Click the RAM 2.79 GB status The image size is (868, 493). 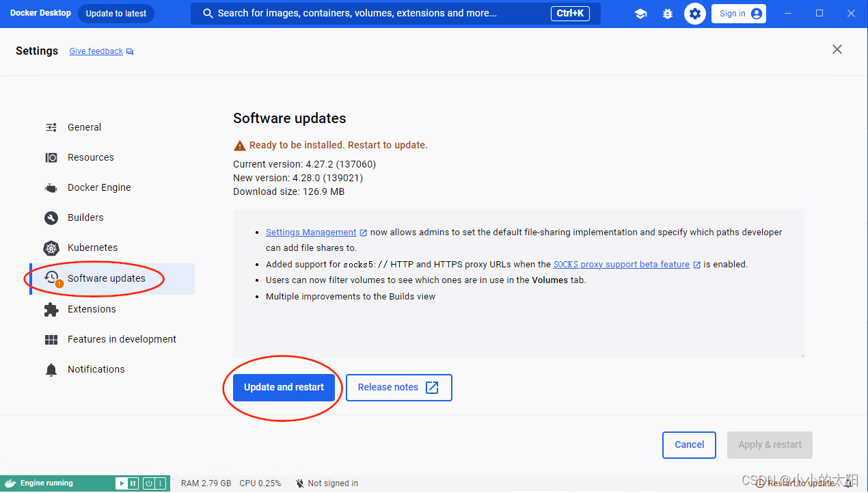[206, 483]
